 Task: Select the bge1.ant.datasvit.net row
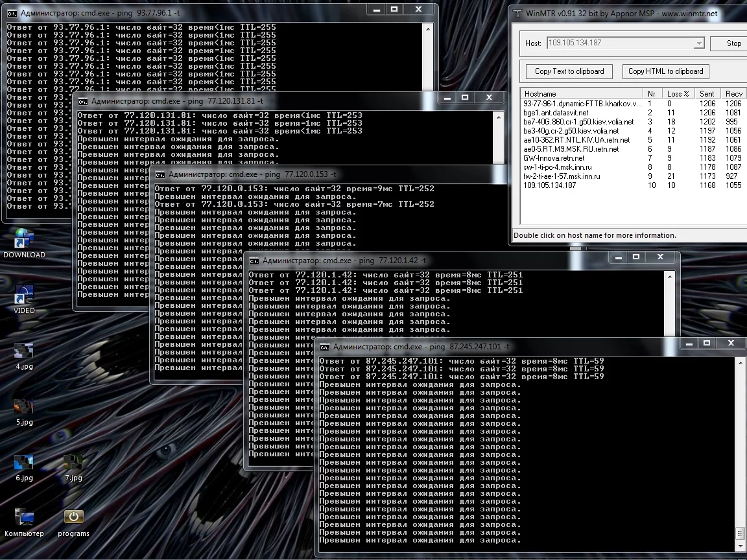coord(633,113)
